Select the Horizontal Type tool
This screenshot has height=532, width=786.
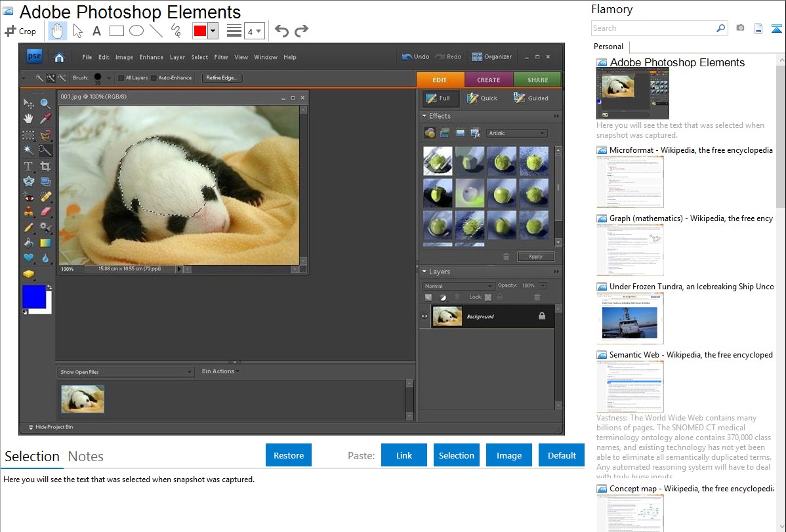29,166
